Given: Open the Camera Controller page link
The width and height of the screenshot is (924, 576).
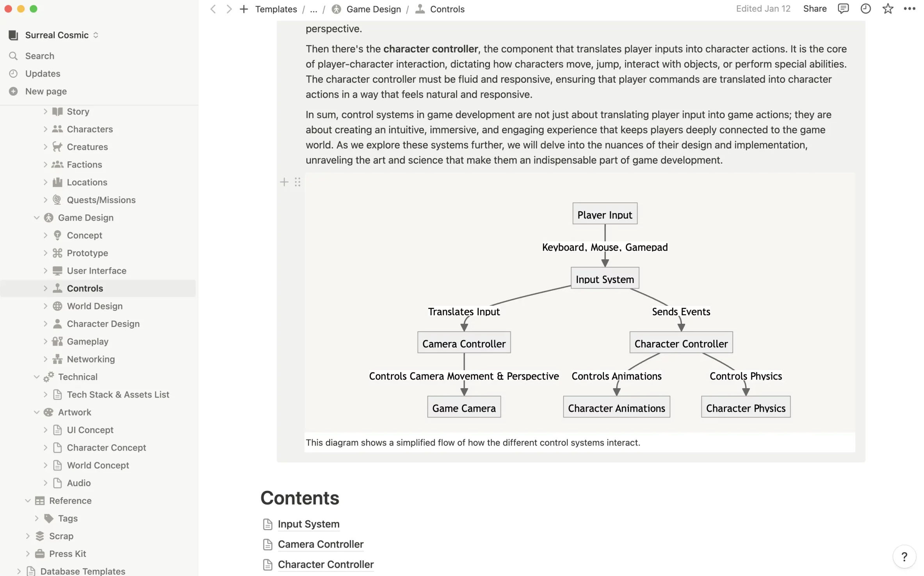Looking at the screenshot, I should pos(320,544).
